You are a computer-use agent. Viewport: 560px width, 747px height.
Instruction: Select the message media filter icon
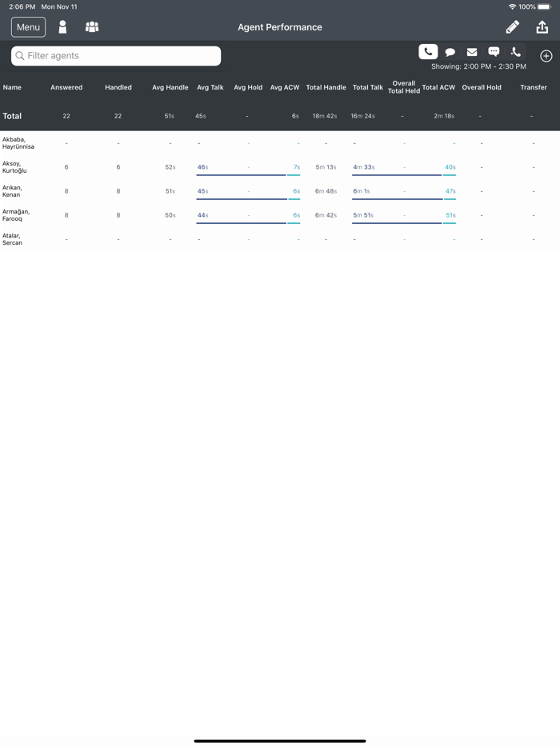494,52
